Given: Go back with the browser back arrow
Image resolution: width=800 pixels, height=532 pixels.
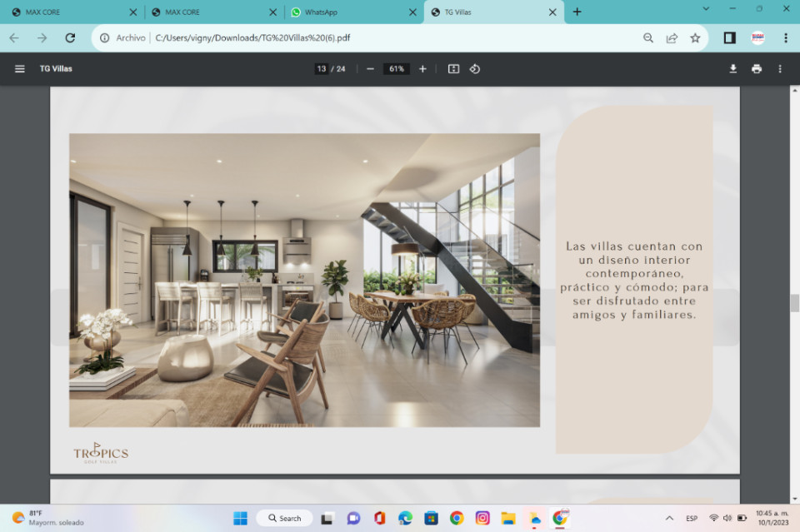Looking at the screenshot, I should coord(14,37).
